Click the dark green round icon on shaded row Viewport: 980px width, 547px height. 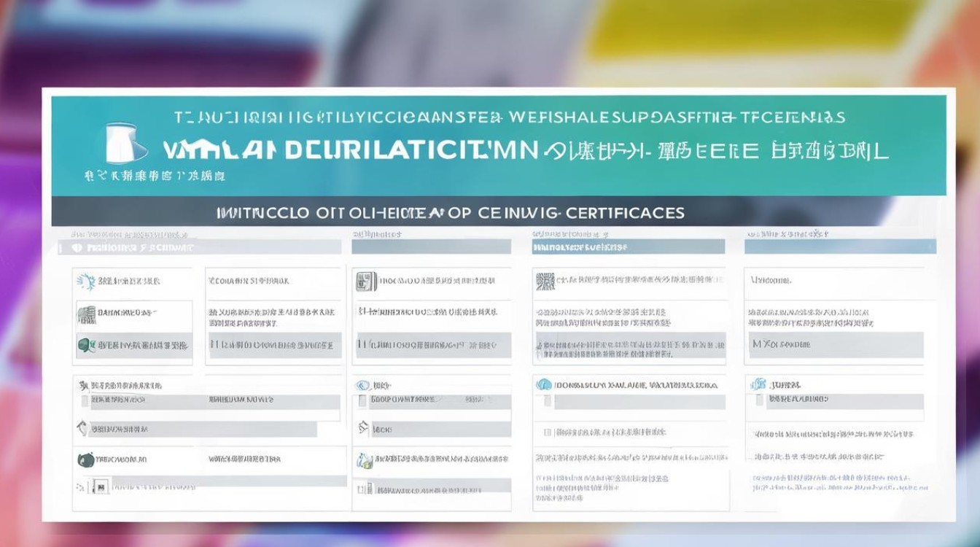click(x=87, y=344)
